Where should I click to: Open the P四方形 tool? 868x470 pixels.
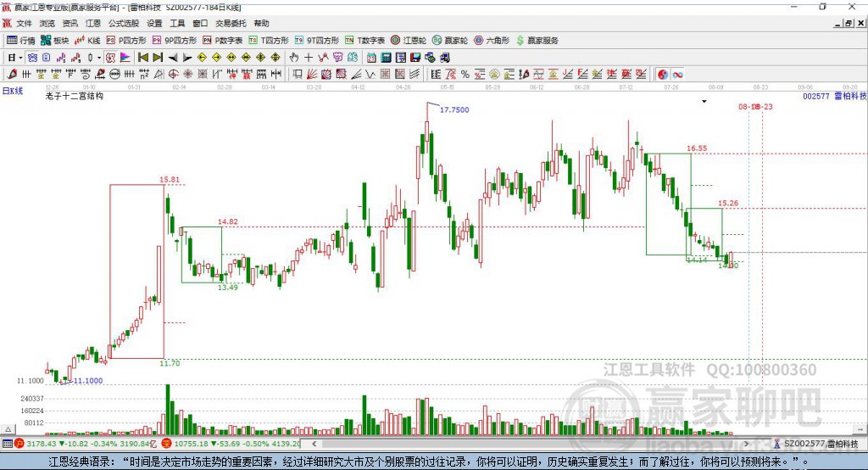click(127, 41)
